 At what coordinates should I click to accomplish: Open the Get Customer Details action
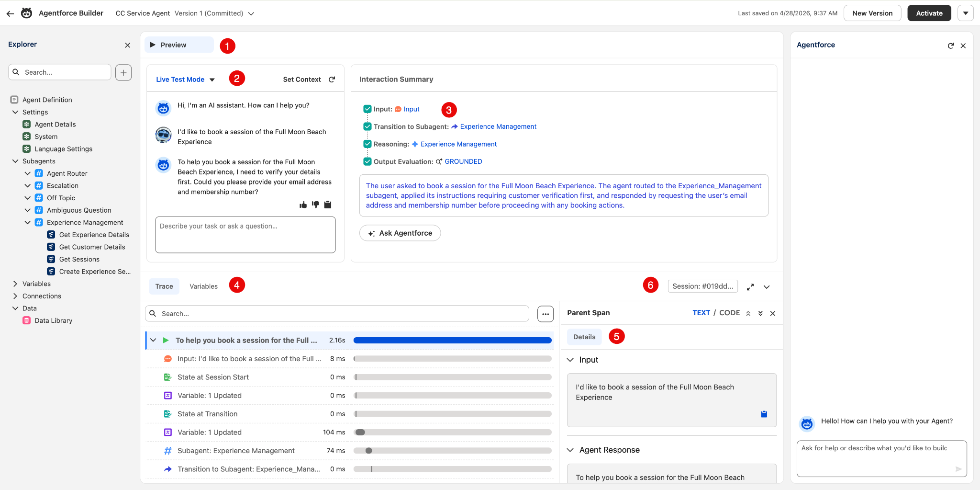pos(92,247)
